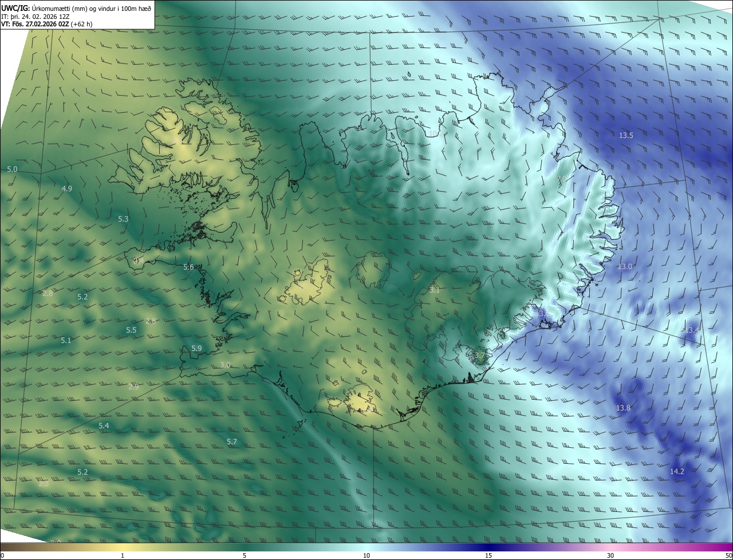Click the color scale tick labeled 30
Image resolution: width=733 pixels, height=560 pixels.
click(610, 555)
